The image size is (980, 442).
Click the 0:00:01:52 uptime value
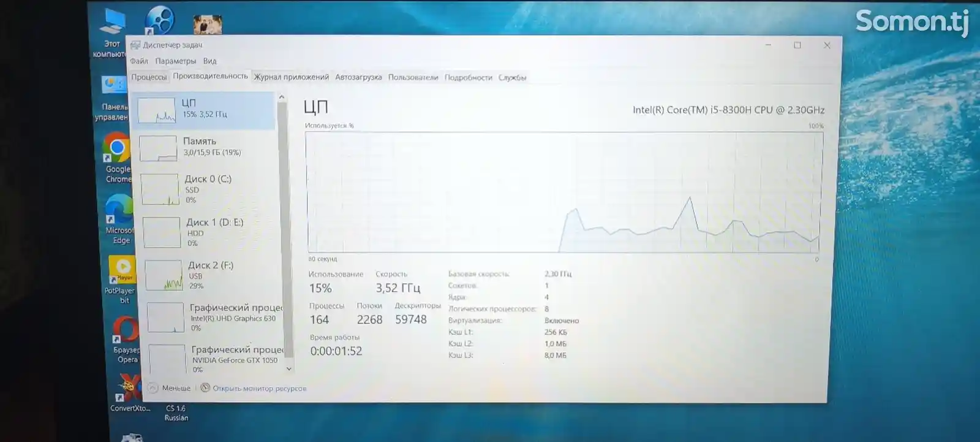[336, 351]
